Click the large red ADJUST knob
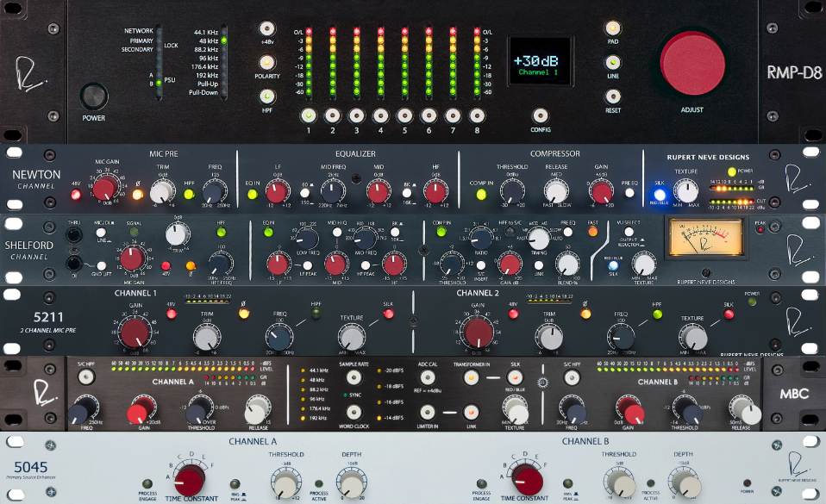The width and height of the screenshot is (826, 504). click(692, 65)
